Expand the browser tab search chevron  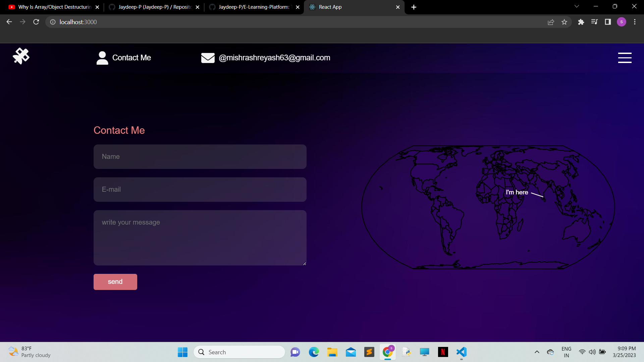[577, 6]
